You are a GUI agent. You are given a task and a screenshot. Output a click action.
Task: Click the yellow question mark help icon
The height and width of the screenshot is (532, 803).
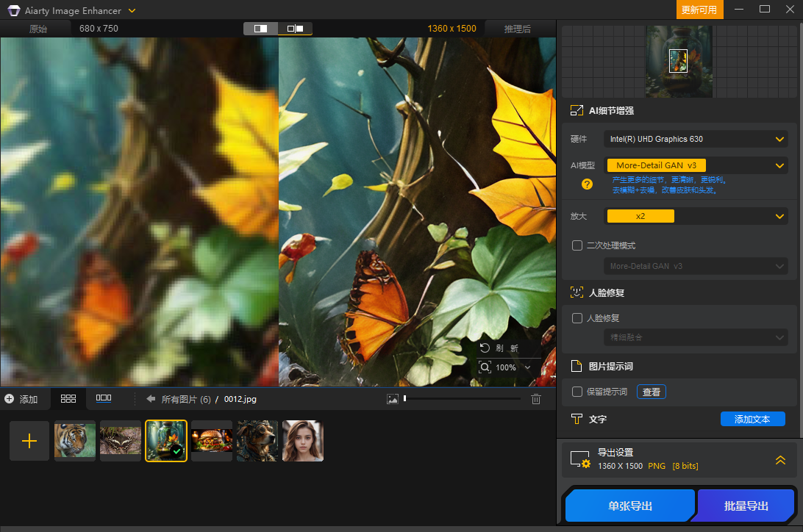(587, 184)
